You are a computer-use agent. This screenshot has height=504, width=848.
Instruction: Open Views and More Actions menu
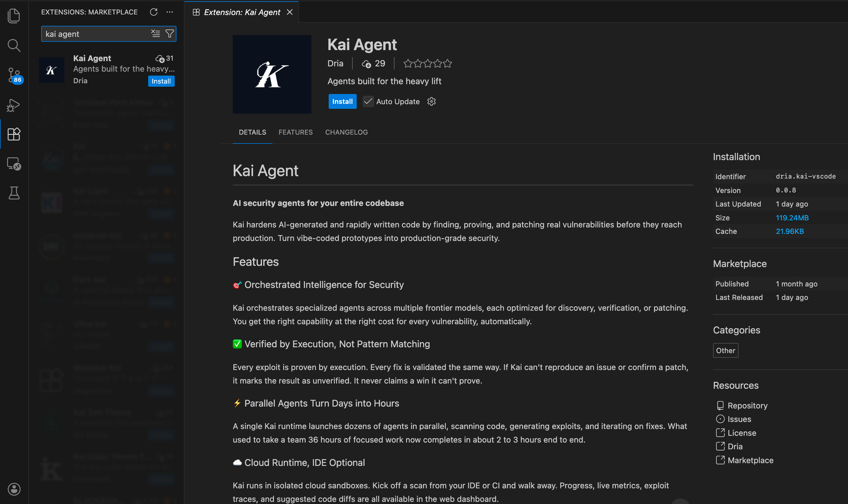169,12
